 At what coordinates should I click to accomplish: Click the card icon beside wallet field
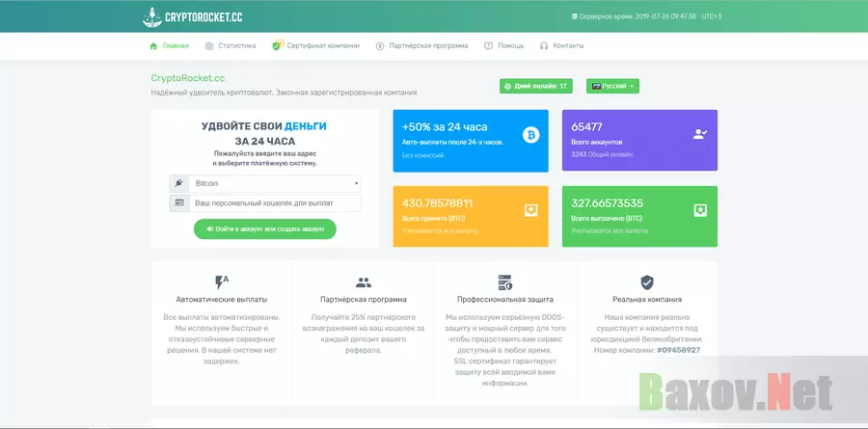pos(178,203)
